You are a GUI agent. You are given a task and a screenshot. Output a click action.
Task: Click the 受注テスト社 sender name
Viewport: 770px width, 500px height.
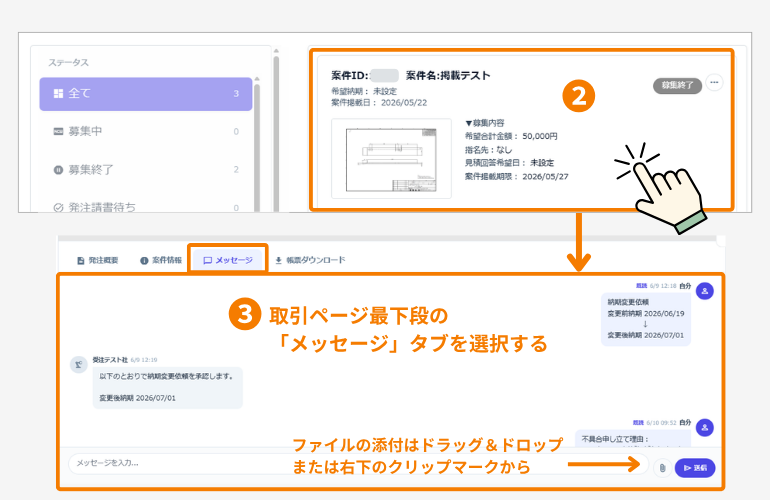coord(110,360)
